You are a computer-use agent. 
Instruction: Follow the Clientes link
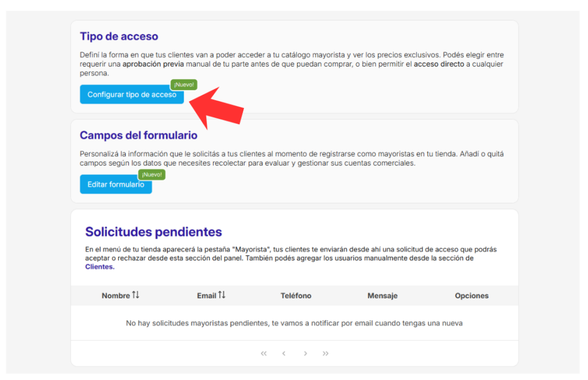[99, 267]
